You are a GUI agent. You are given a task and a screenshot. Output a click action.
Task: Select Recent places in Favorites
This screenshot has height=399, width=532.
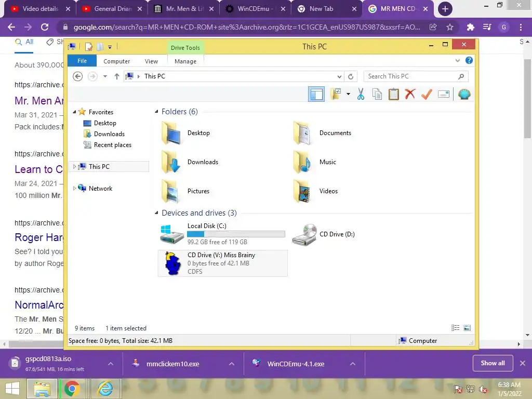pos(112,145)
